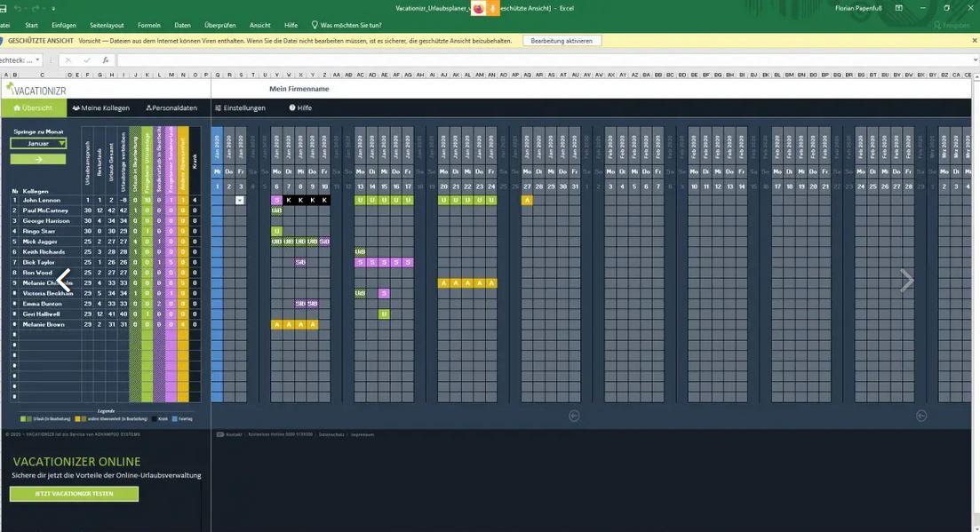The width and height of the screenshot is (980, 532).
Task: Open the Einstellungen tab
Action: (x=240, y=108)
